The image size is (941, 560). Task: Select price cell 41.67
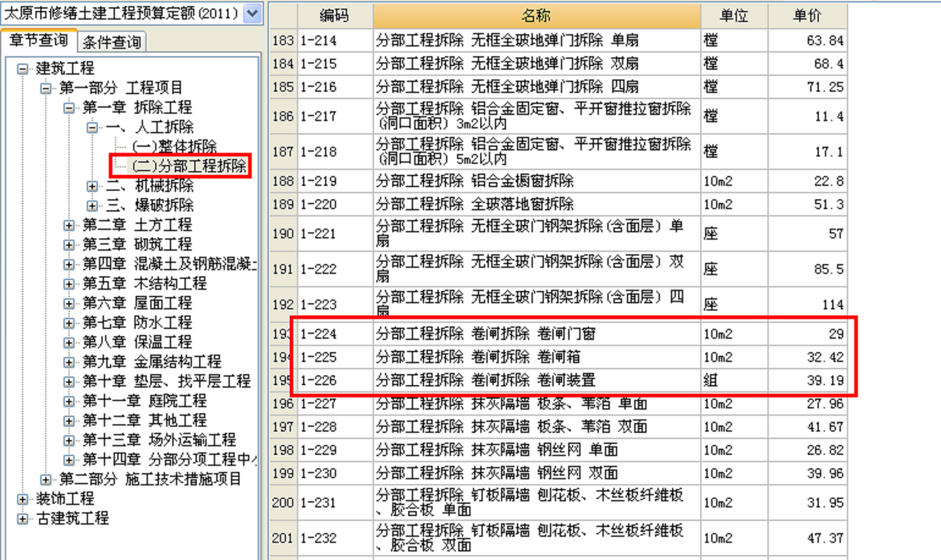point(807,427)
